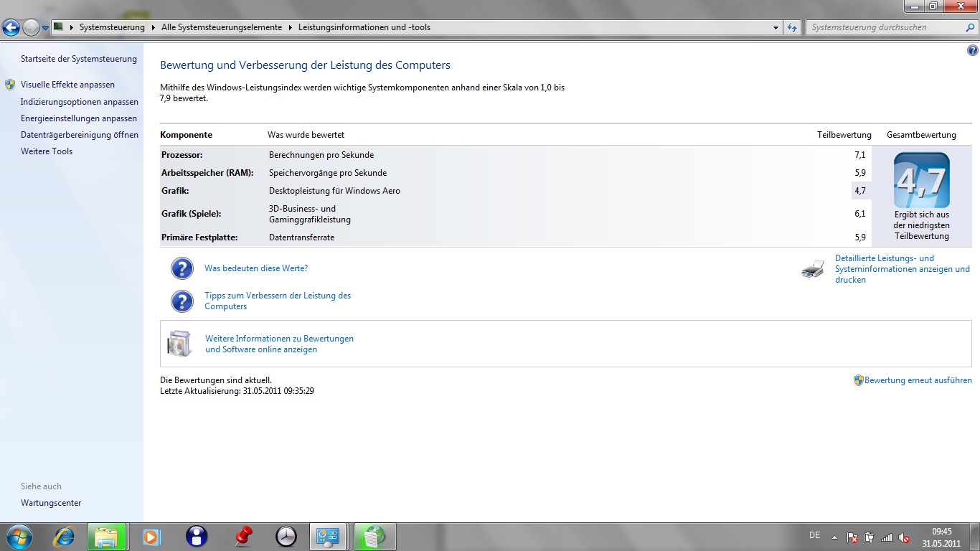Viewport: 980px width, 551px height.
Task: Click the 'Primäre Festplatte:' row label
Action: [x=199, y=237]
